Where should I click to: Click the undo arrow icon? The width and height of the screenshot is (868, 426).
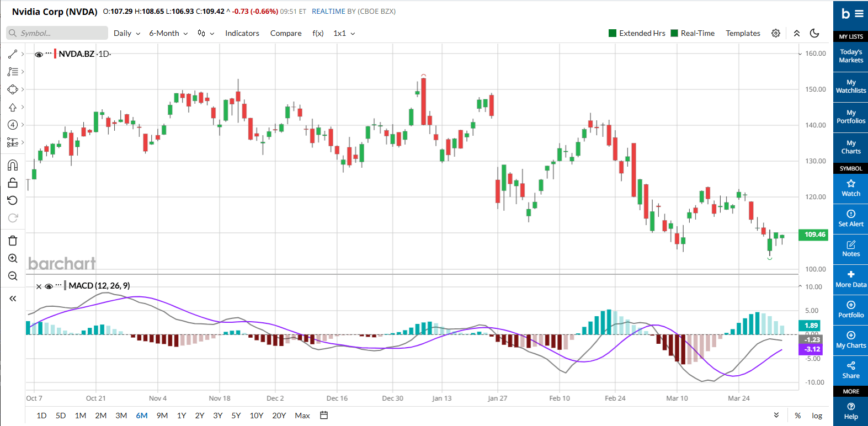click(x=13, y=200)
